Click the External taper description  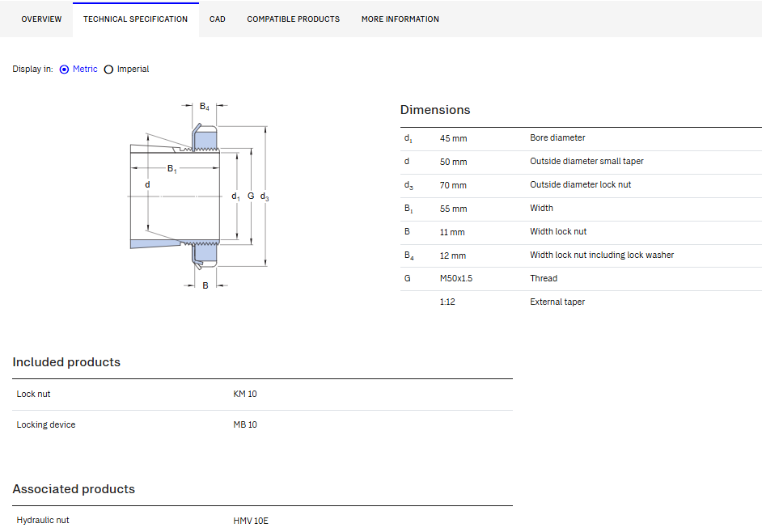(x=557, y=302)
